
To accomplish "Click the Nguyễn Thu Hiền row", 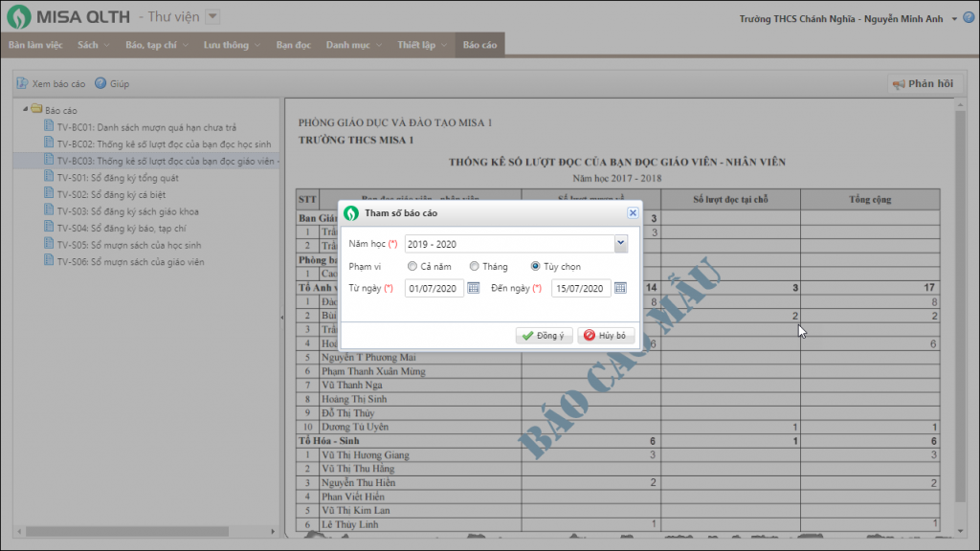I will (x=617, y=482).
